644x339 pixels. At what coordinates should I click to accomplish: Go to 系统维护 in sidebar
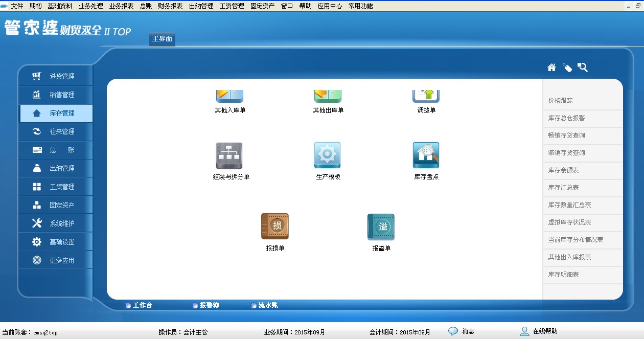pyautogui.click(x=62, y=224)
